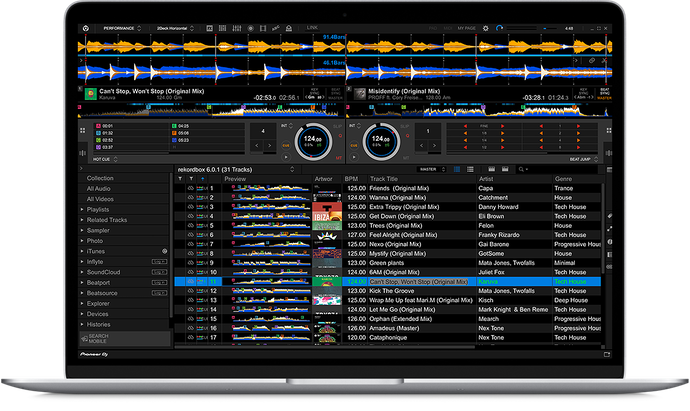
Task: Open the MASTER source dropdown in browser
Action: pyautogui.click(x=431, y=169)
